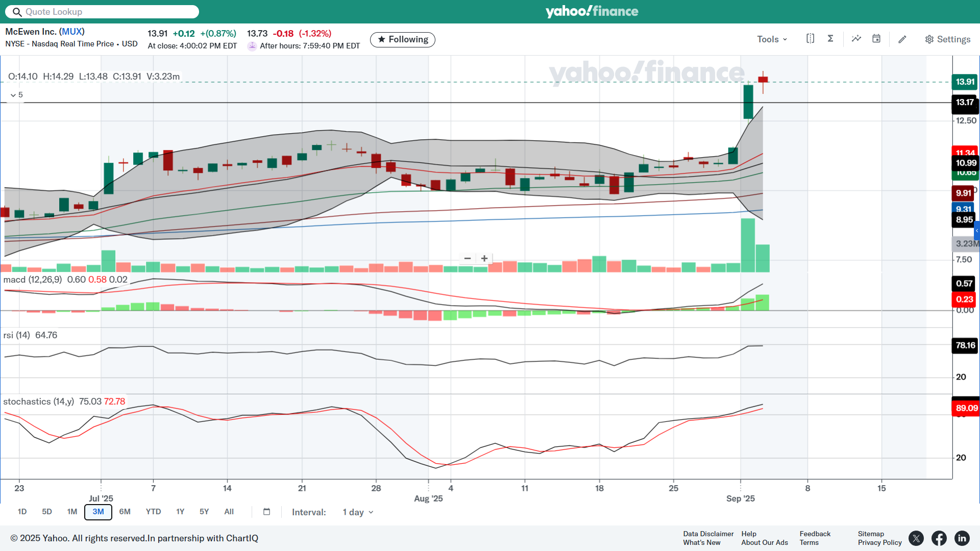Activate the pencil draw tool
980x551 pixels.
click(x=902, y=39)
